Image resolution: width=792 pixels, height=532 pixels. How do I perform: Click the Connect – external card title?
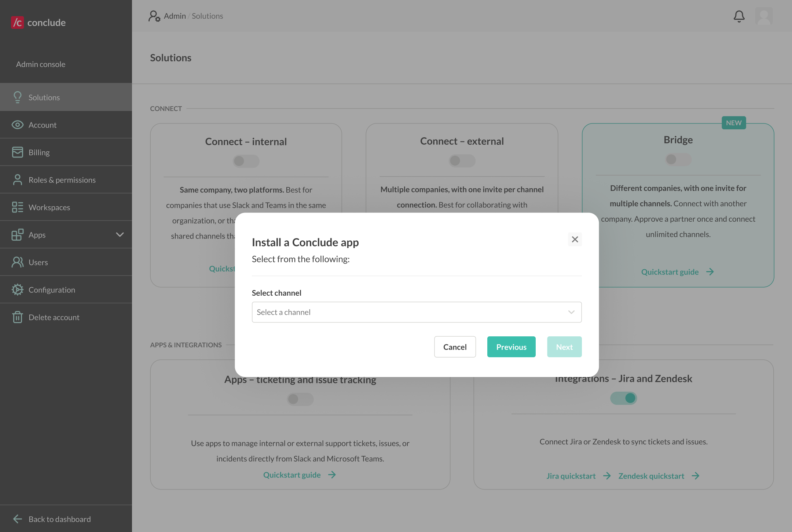[x=462, y=141]
